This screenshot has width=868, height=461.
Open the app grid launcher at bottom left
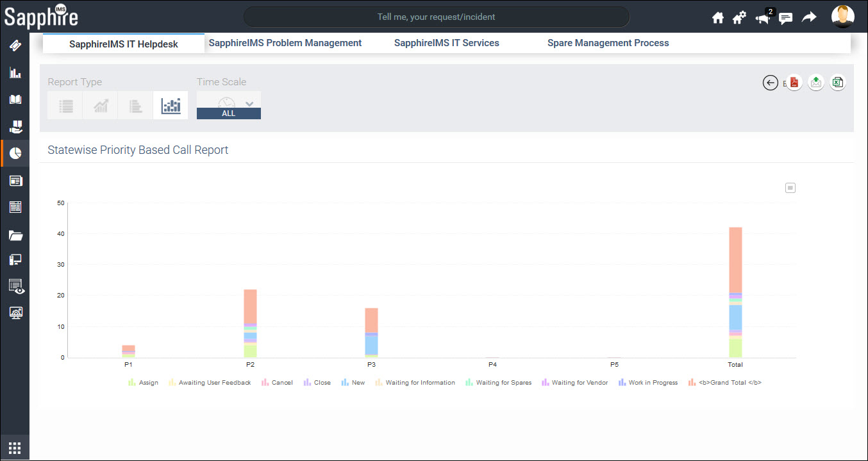coord(14,447)
